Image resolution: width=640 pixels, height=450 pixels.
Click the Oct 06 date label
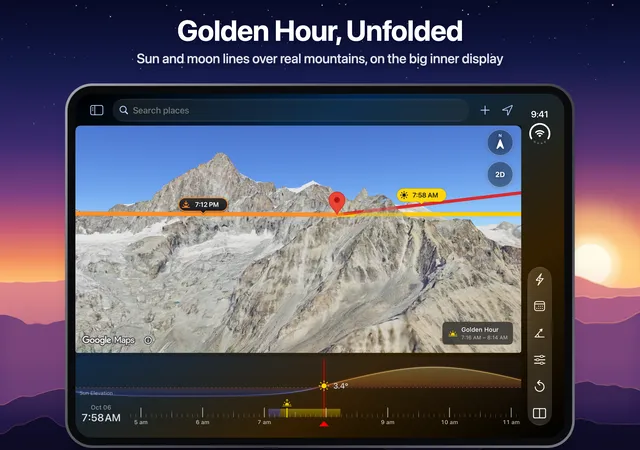101,408
